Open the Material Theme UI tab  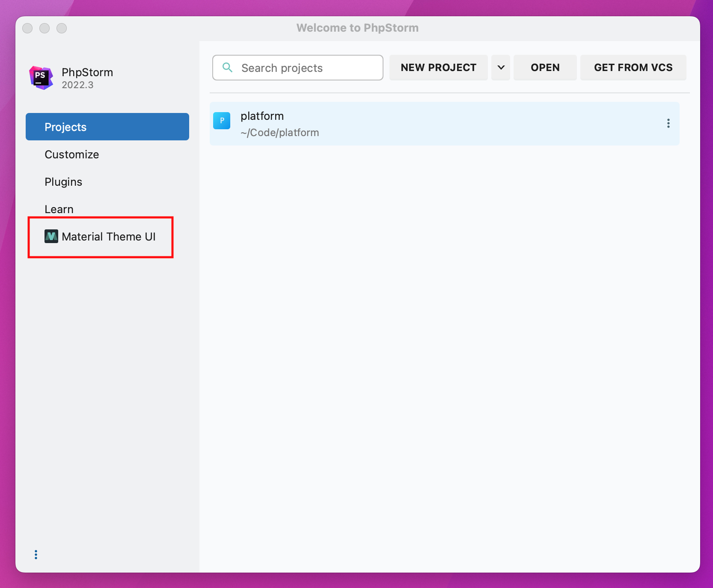pos(107,236)
